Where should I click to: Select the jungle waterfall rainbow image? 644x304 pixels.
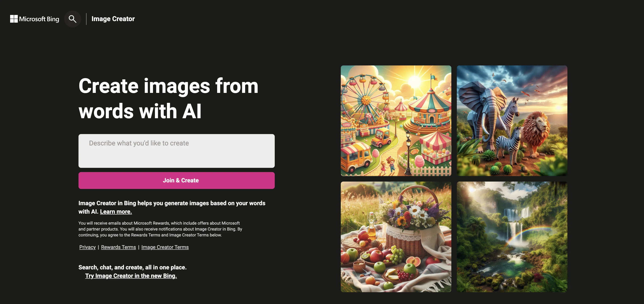pos(512,237)
